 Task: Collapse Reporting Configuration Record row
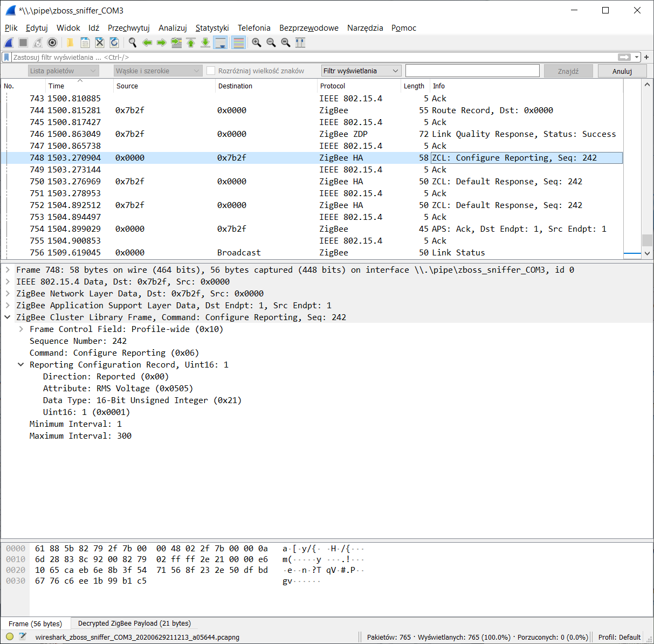pyautogui.click(x=21, y=365)
